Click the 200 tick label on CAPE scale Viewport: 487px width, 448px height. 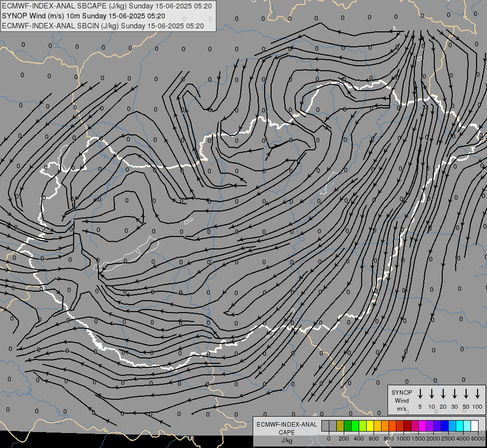[x=344, y=439]
